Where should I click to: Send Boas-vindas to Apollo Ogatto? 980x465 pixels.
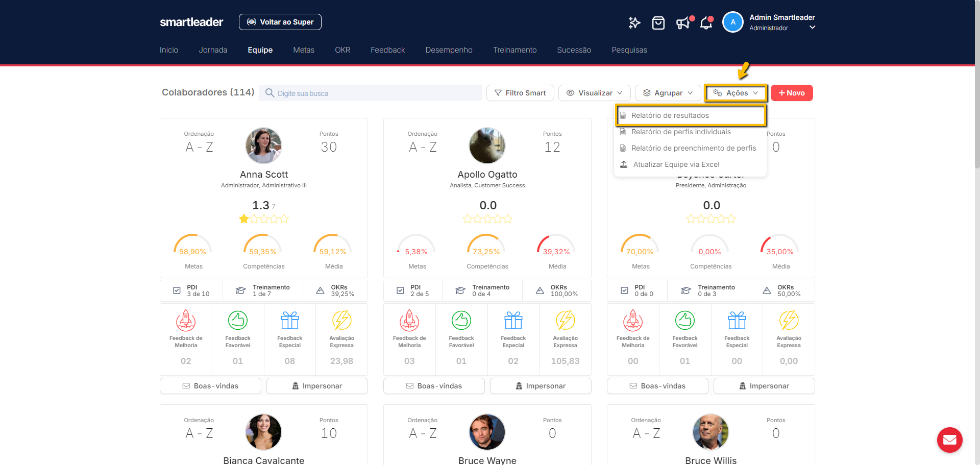click(434, 386)
